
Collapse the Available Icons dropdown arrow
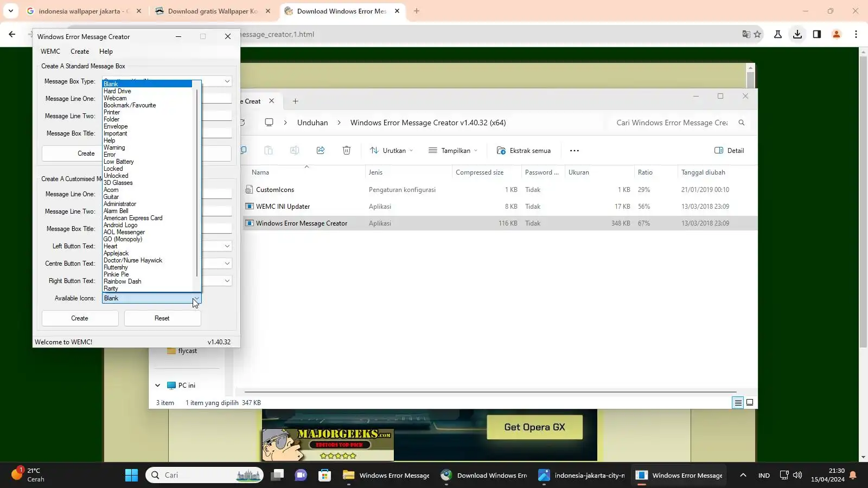(x=196, y=298)
